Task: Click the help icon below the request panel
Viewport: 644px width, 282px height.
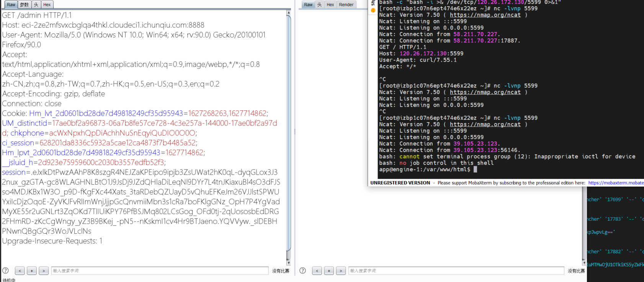Action: click(6, 271)
